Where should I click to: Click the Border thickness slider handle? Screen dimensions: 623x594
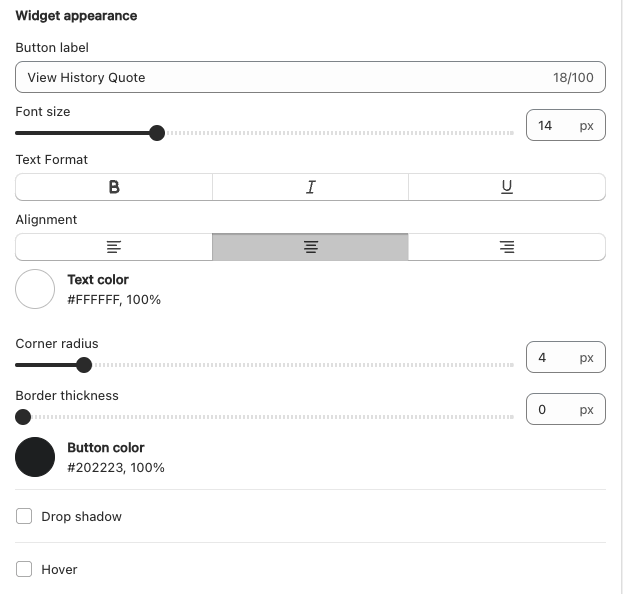[23, 417]
